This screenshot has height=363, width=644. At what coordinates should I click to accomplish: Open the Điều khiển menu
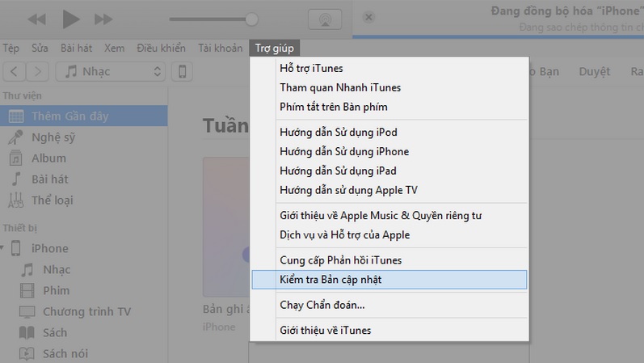(161, 48)
